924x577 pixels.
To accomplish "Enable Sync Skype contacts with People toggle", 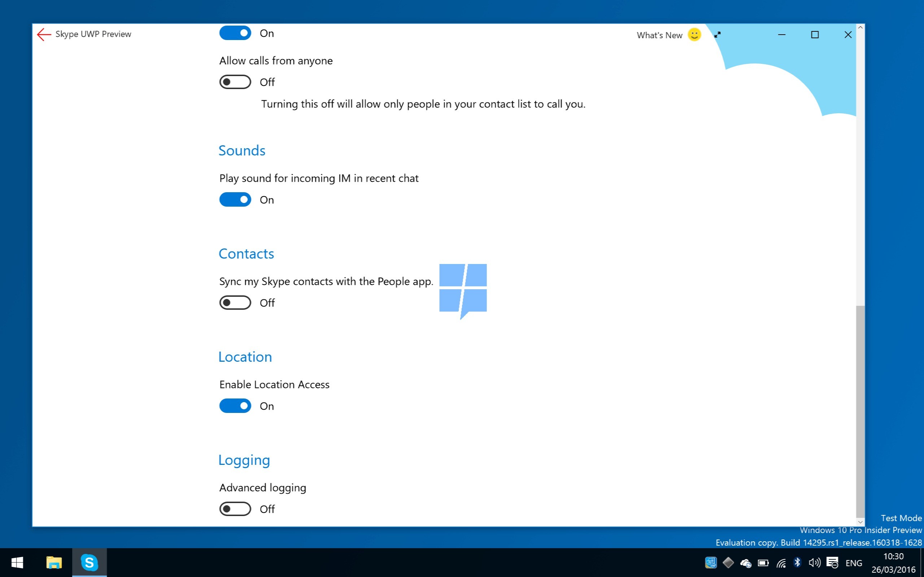I will click(235, 303).
